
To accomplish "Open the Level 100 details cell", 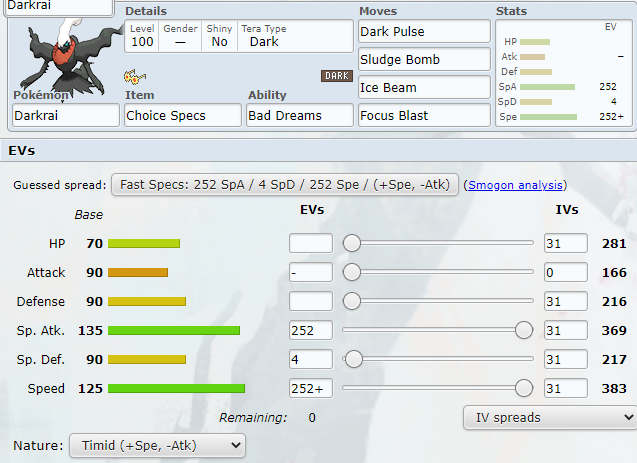I will pos(142,36).
